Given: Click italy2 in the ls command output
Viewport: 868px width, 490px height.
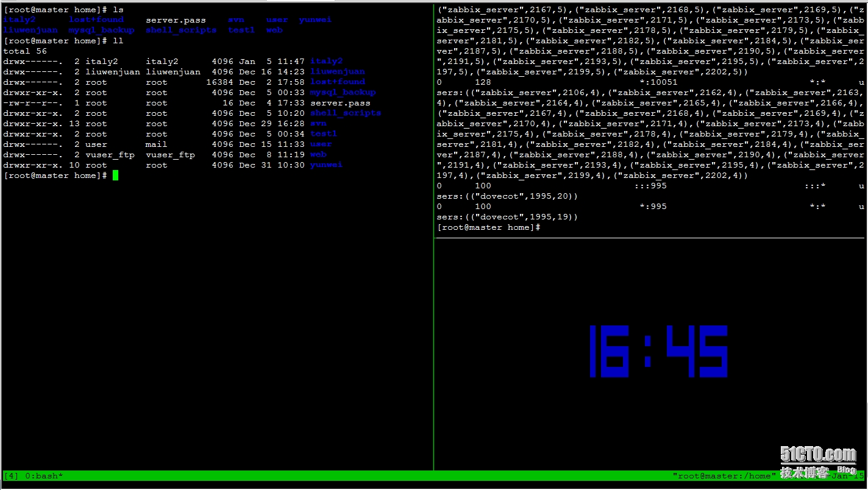Looking at the screenshot, I should coord(20,20).
